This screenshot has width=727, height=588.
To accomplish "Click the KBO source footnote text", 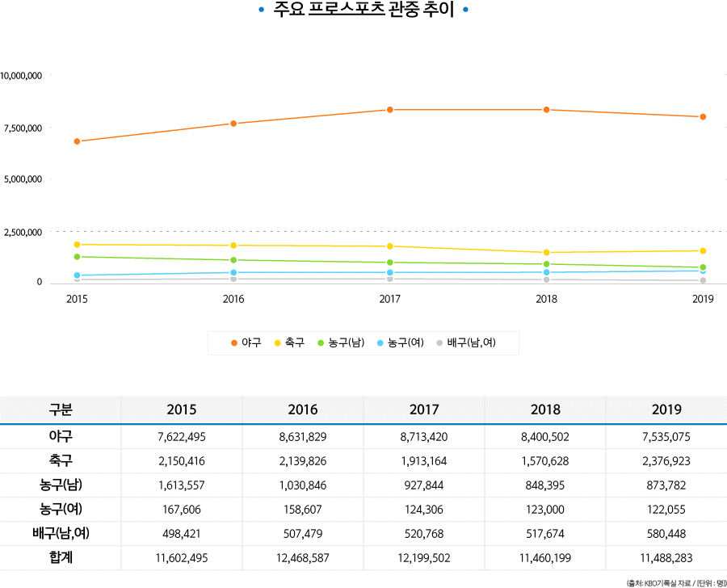I will pyautogui.click(x=676, y=583).
